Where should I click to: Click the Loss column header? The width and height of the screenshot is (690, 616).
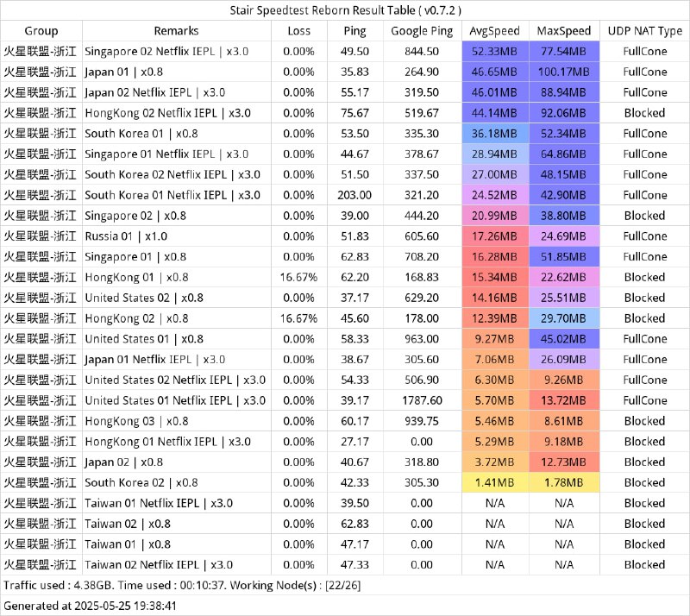pos(298,31)
